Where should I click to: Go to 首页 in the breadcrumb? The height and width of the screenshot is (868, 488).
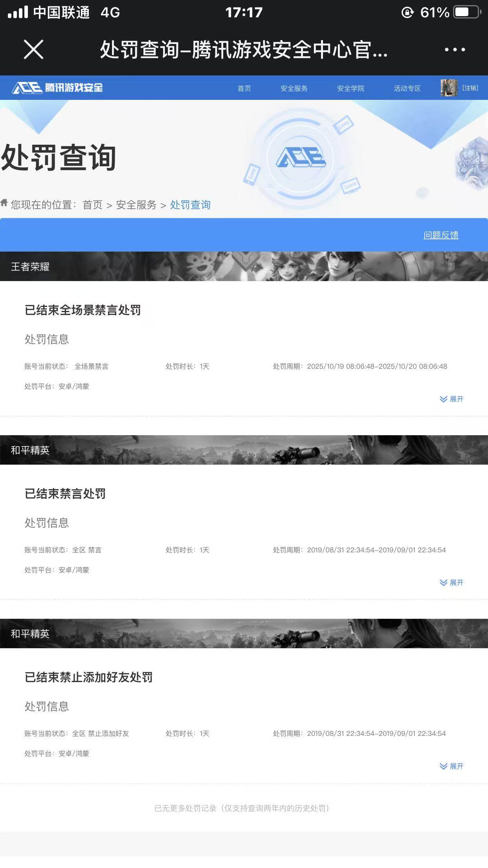(x=92, y=205)
